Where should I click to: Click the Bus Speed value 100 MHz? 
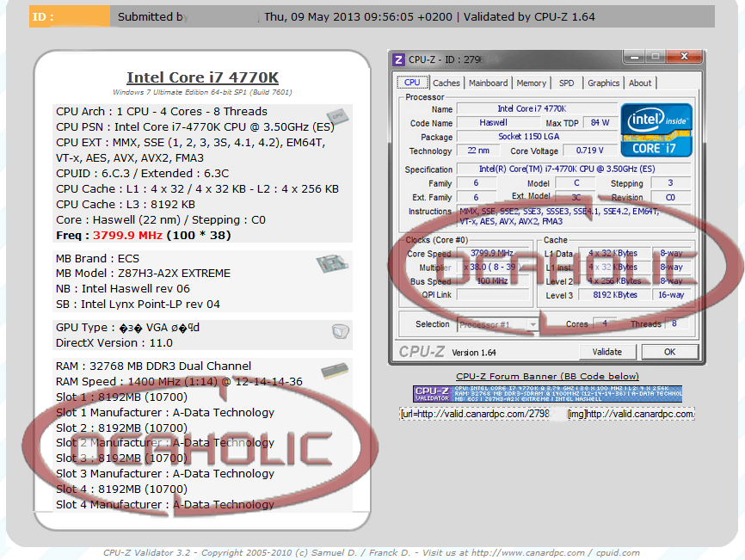tap(493, 280)
